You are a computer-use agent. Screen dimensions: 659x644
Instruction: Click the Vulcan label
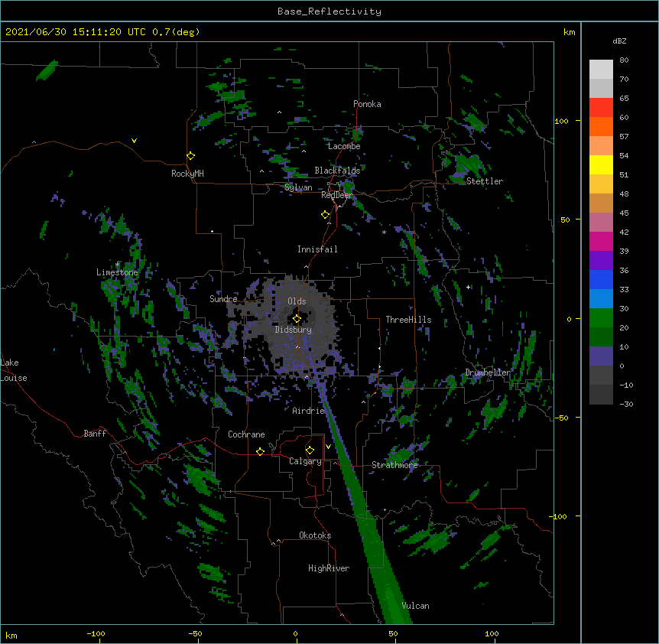point(415,606)
